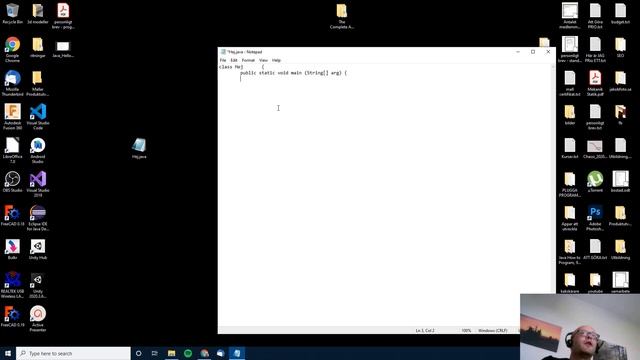The height and width of the screenshot is (360, 640).
Task: Select the Hej.java file on desktop
Action: [x=139, y=148]
